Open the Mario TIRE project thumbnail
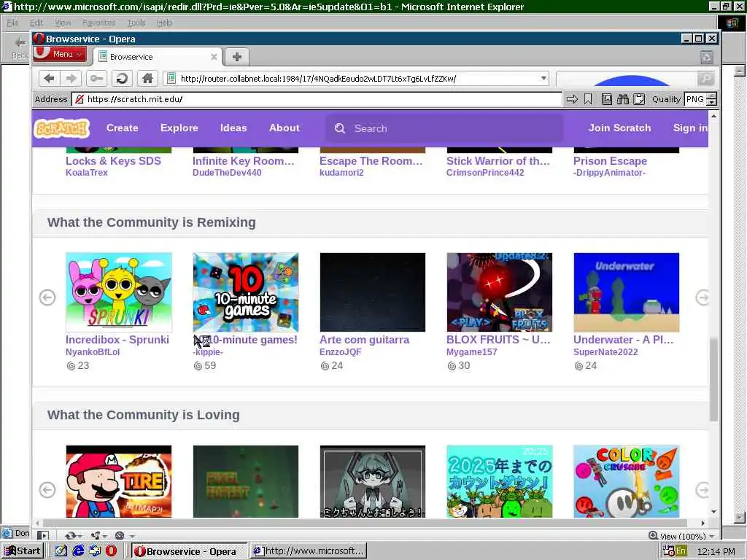The width and height of the screenshot is (747, 560). pyautogui.click(x=119, y=481)
